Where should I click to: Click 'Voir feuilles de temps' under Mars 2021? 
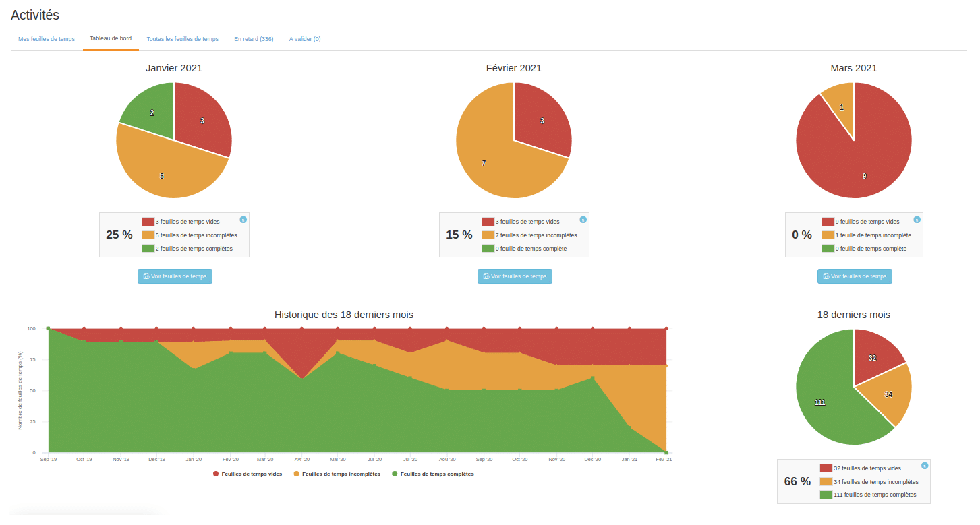click(855, 276)
